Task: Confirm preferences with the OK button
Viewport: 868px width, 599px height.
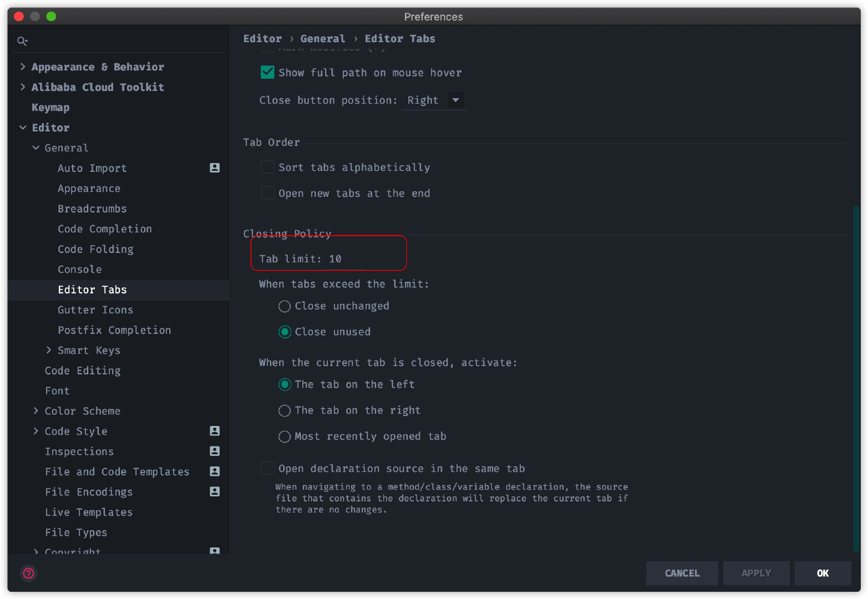Action: pos(823,573)
